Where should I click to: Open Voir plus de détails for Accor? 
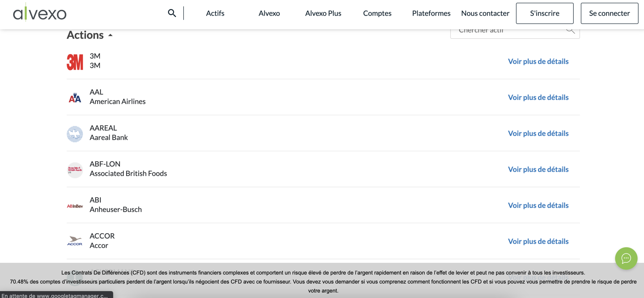(538, 241)
